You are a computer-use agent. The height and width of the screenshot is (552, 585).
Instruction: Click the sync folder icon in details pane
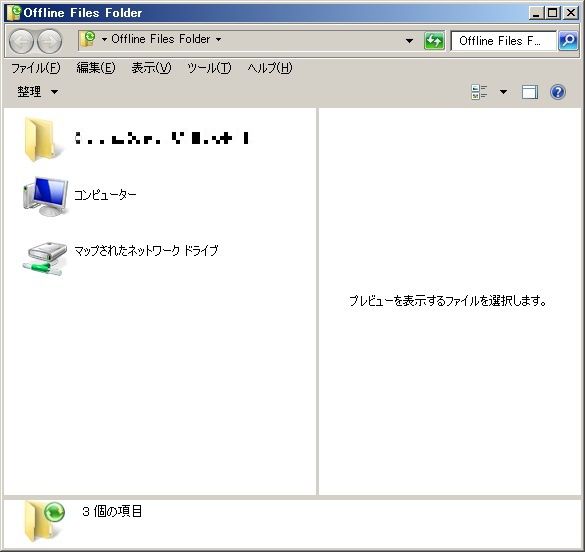[44, 521]
